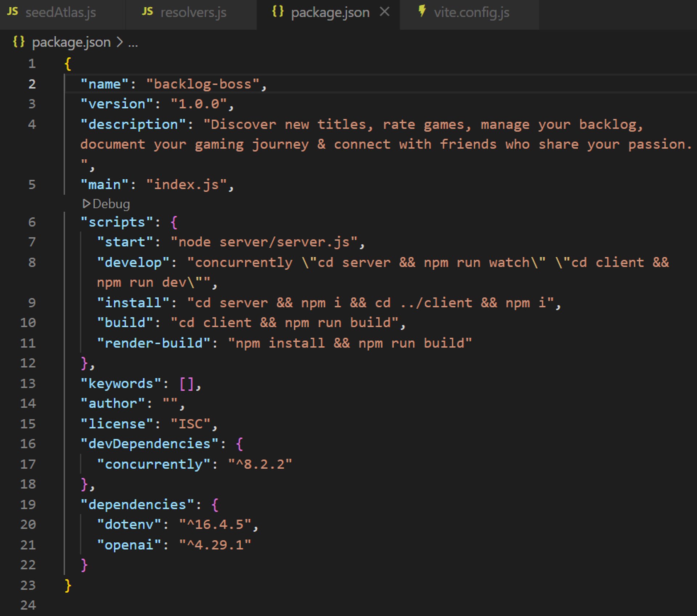Click the "render-build" script key
The height and width of the screenshot is (616, 697).
[154, 343]
